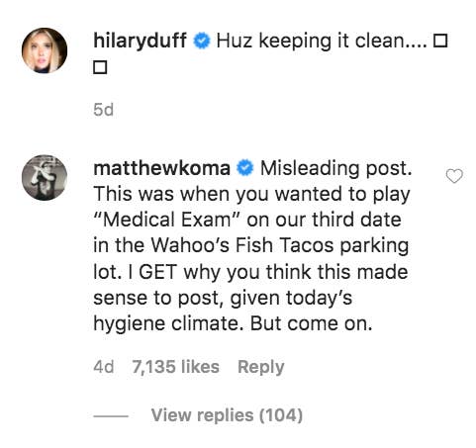Click the 'hygiene climate. But come on.' line
The width and height of the screenshot is (476, 448).
(x=233, y=324)
